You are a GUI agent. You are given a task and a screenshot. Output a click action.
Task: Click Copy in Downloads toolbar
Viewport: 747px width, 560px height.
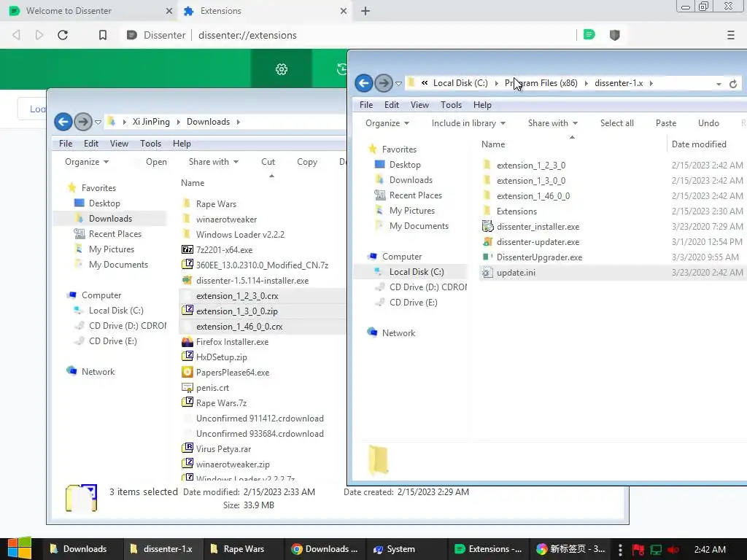[307, 162]
